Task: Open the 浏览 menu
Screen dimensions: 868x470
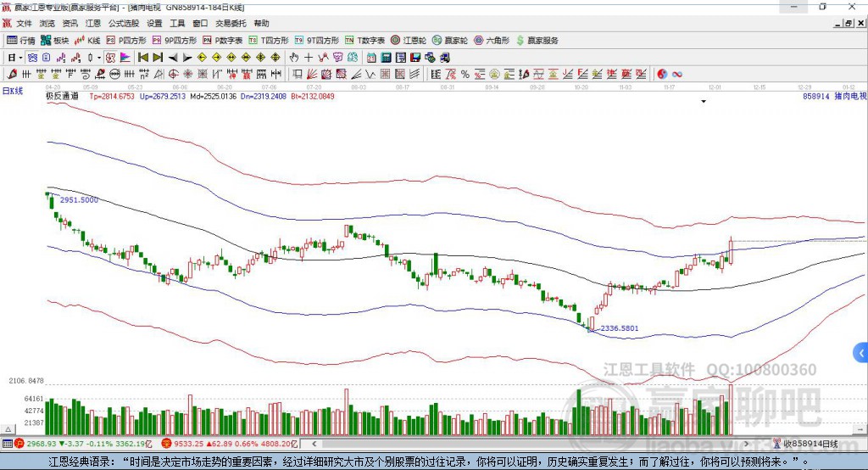Action: click(47, 23)
